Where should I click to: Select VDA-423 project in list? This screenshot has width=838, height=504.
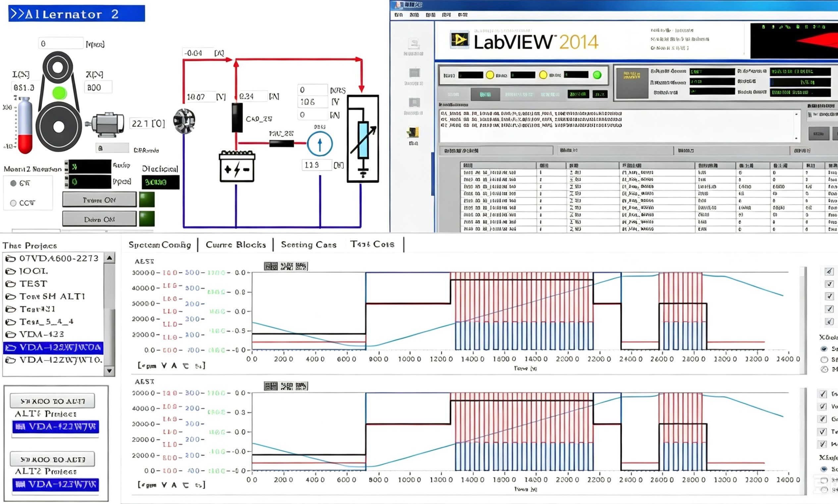(53, 335)
